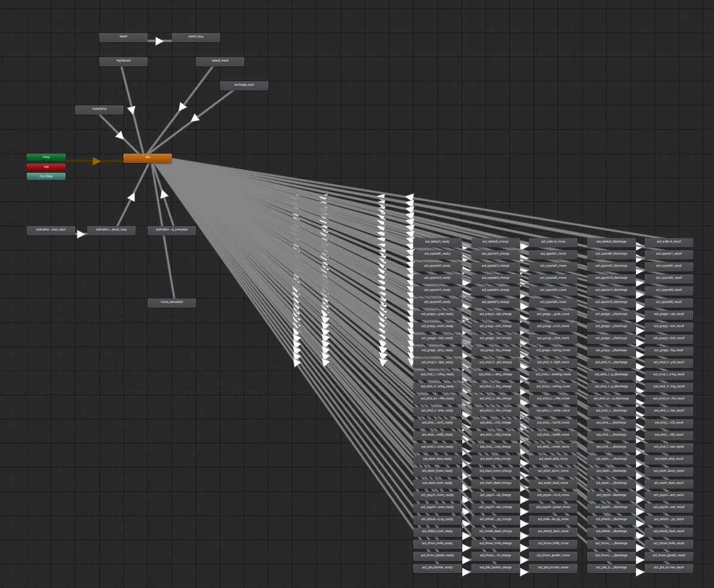The width and height of the screenshot is (714, 588).
Task: Select the act_default_discharge state
Action: (611, 243)
